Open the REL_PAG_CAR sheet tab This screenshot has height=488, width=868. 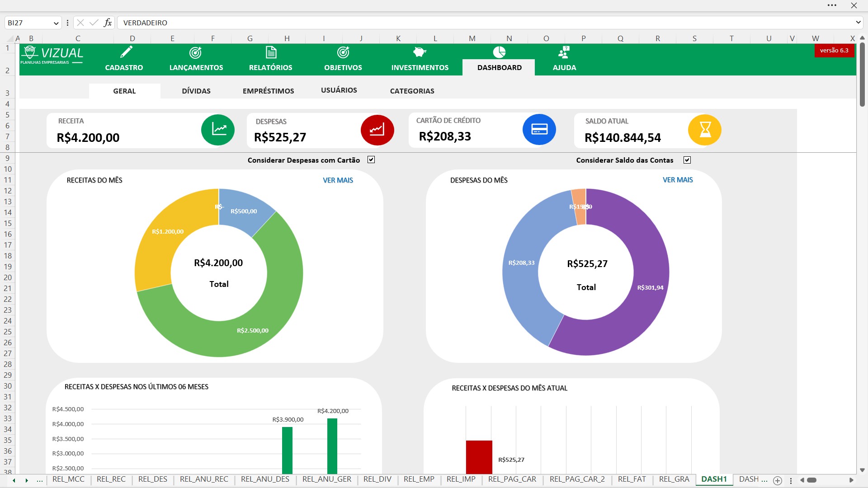coord(512,479)
